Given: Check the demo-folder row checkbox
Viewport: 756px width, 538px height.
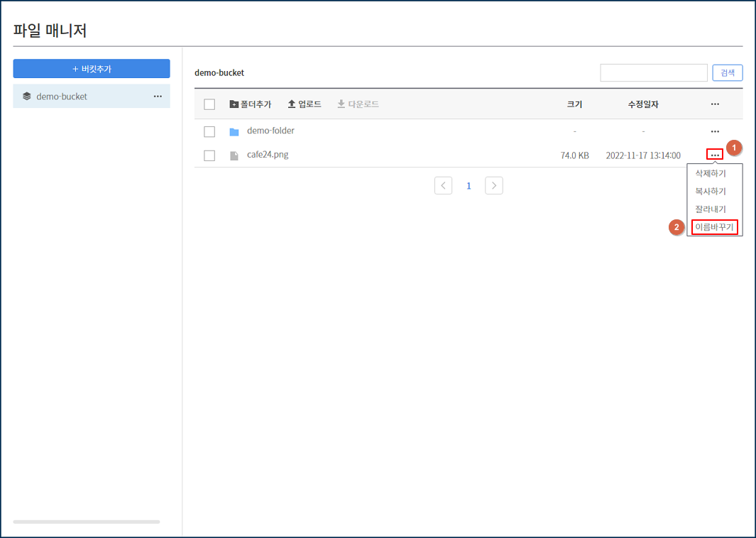Looking at the screenshot, I should tap(209, 131).
